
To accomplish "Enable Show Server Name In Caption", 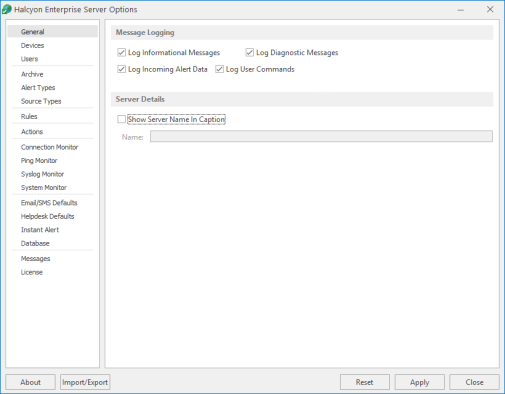I will pos(121,119).
